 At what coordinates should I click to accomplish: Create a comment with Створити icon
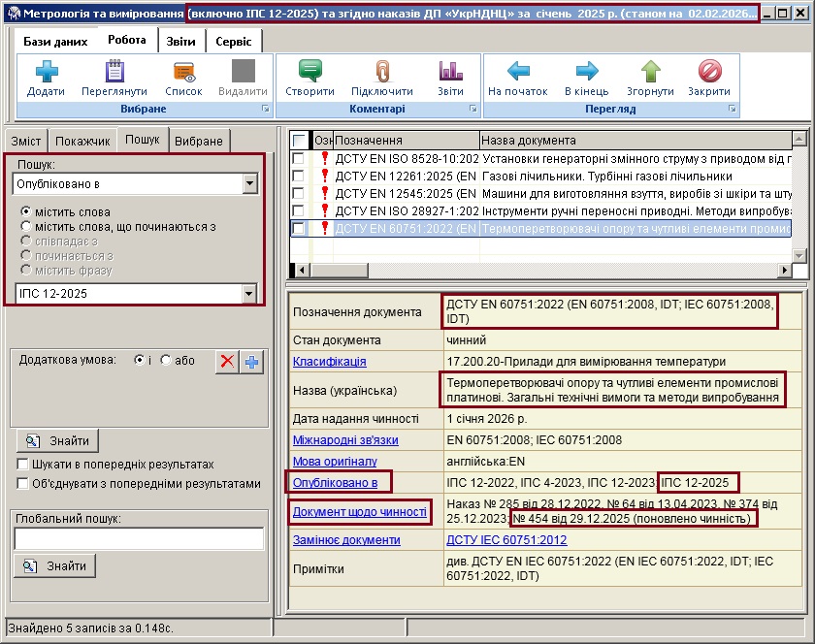[x=310, y=73]
